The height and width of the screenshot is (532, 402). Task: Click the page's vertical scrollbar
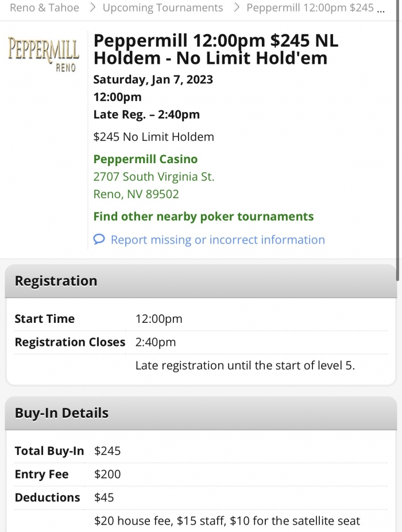click(x=398, y=144)
